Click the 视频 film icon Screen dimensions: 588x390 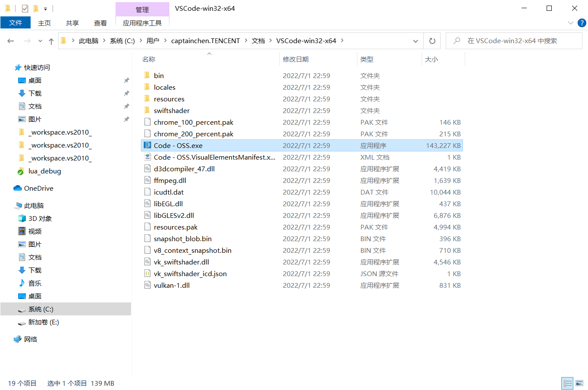22,231
